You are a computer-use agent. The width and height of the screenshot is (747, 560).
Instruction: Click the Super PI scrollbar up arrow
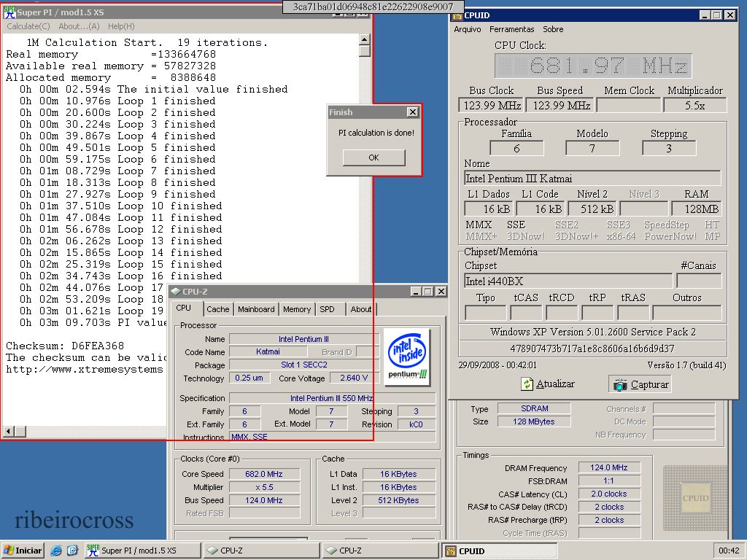365,39
